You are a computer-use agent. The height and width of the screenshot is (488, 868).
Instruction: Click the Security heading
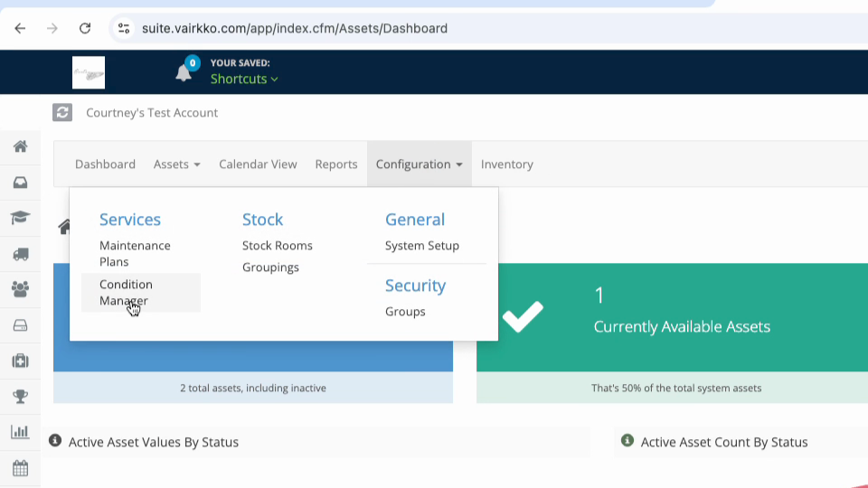click(x=416, y=286)
